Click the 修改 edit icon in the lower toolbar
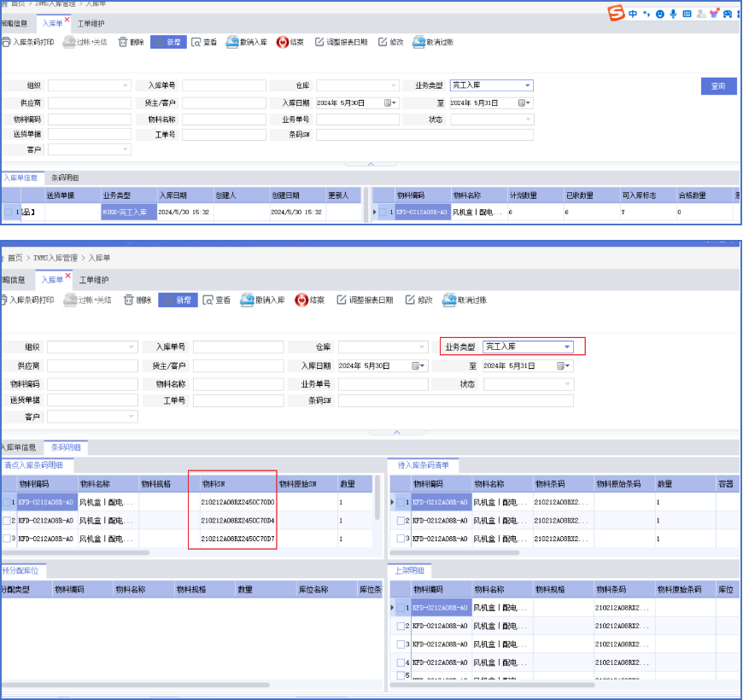This screenshot has width=743, height=700. pyautogui.click(x=410, y=300)
